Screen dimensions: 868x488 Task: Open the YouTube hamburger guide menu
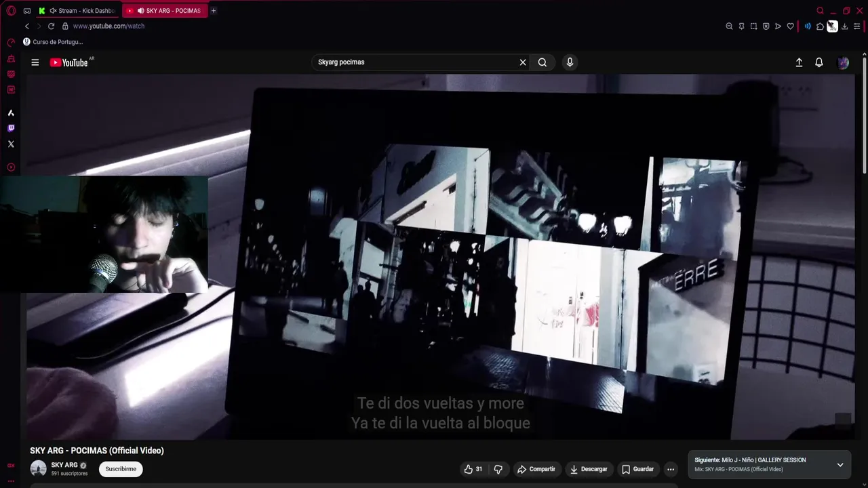point(35,62)
